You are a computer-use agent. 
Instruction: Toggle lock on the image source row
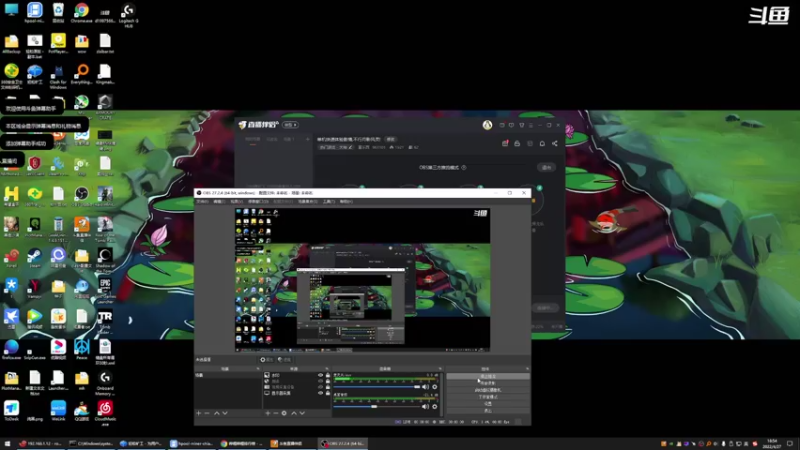(x=328, y=375)
